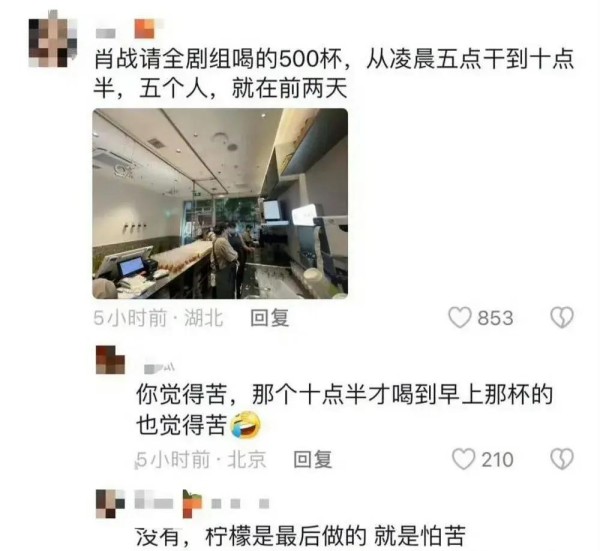
Task: Like the comment with 853 likes
Action: click(460, 318)
